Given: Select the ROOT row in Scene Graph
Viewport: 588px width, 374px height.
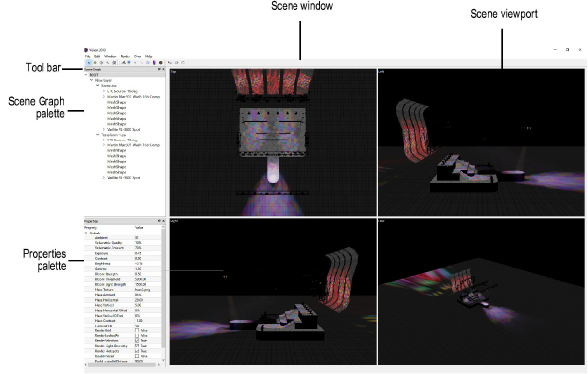Looking at the screenshot, I should (x=125, y=75).
